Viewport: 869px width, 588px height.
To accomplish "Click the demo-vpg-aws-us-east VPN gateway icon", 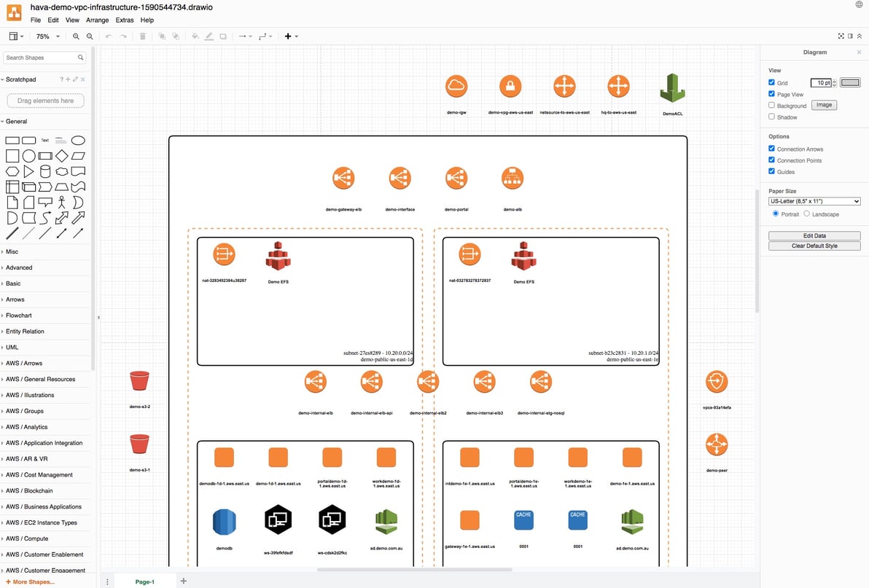I will click(510, 85).
